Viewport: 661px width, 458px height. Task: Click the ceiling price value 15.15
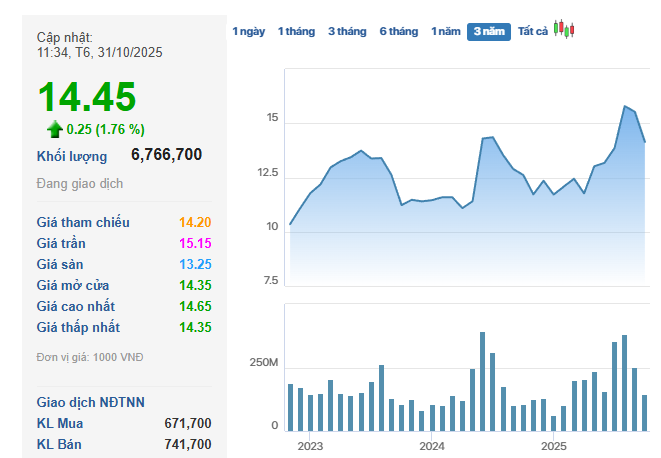coord(195,244)
